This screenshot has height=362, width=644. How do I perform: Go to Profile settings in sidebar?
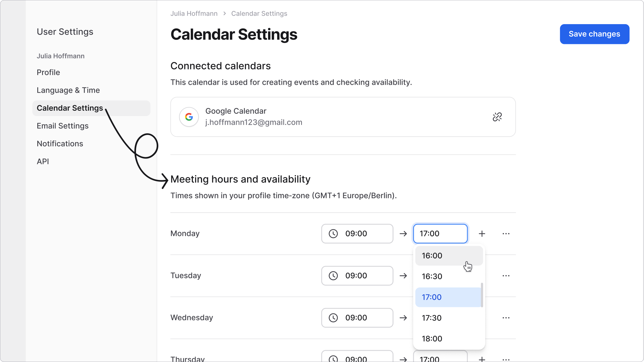tap(48, 72)
